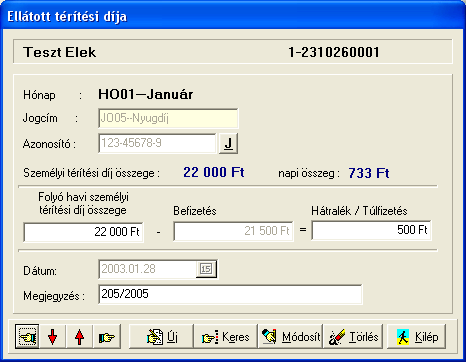
Task: Delete record with Törlés button
Action: click(x=353, y=337)
